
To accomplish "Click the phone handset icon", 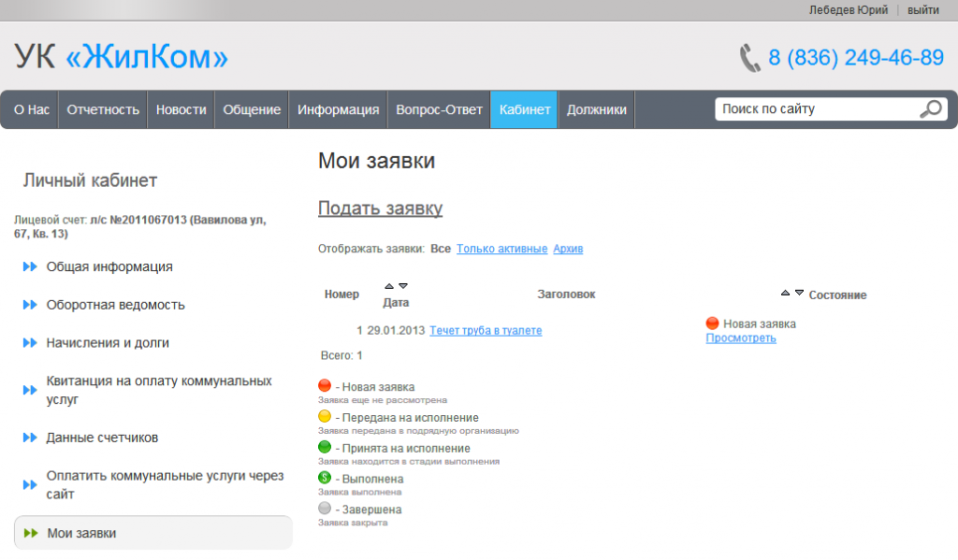I will click(749, 58).
